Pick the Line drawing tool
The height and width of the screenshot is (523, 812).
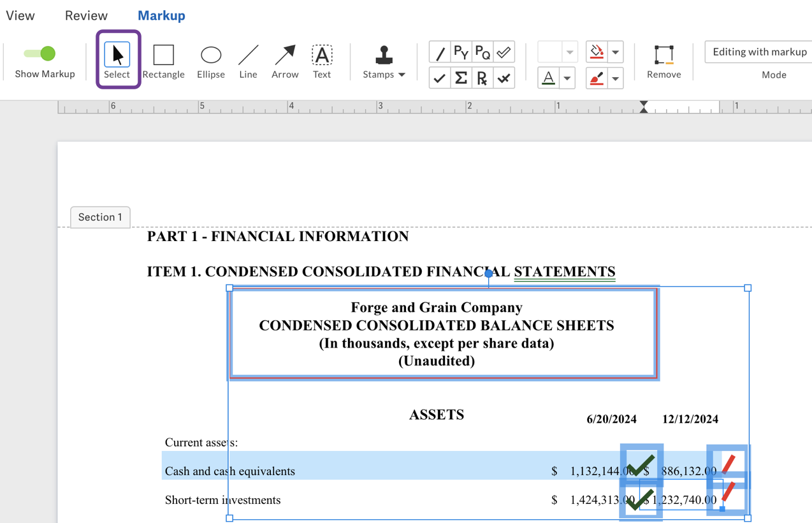[x=248, y=61]
